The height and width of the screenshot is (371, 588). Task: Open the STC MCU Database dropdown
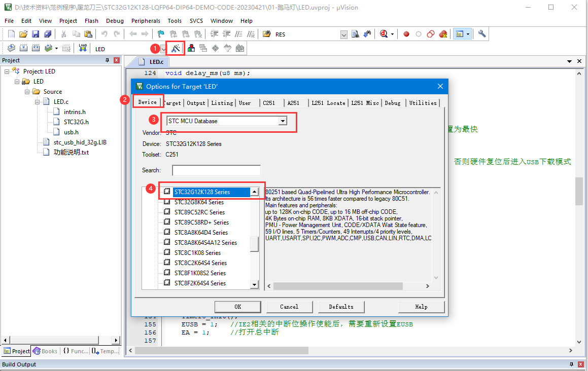283,121
